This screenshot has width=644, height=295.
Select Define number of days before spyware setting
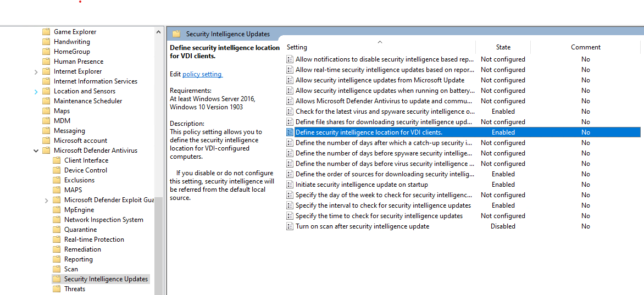point(384,153)
